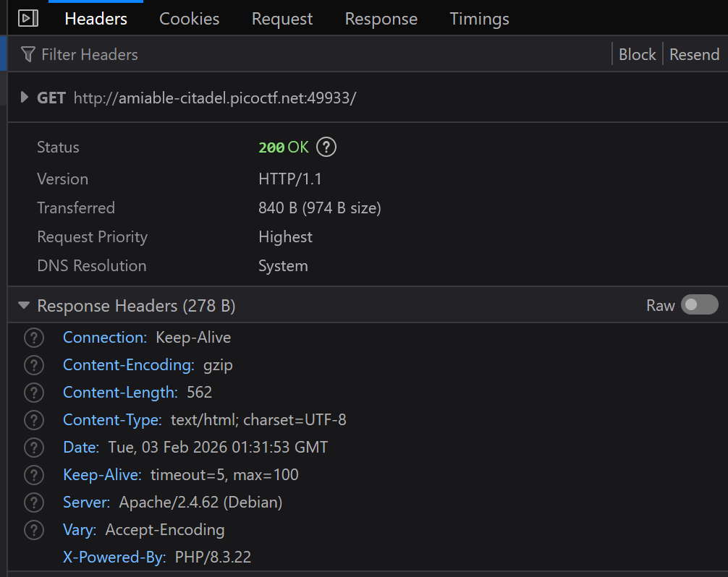
Task: Click the Block button
Action: click(637, 54)
